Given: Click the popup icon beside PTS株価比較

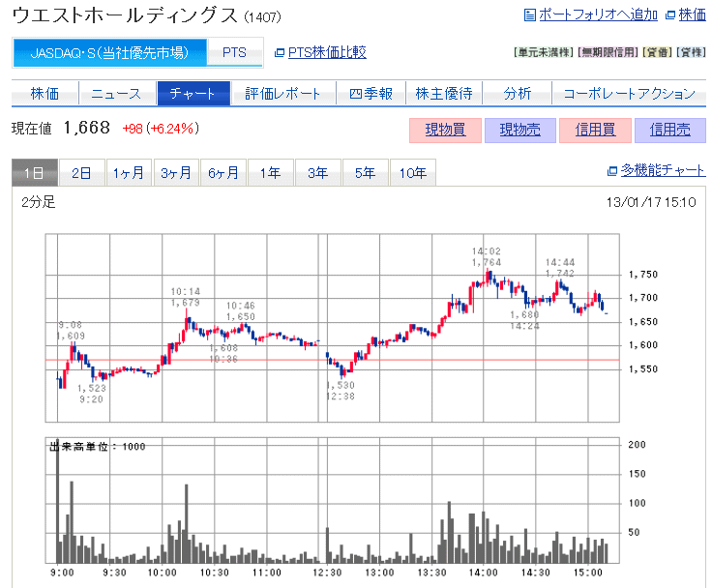Looking at the screenshot, I should (x=280, y=53).
